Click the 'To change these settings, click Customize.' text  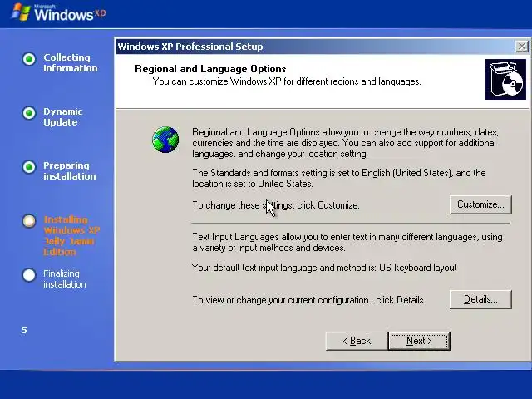pyautogui.click(x=276, y=205)
